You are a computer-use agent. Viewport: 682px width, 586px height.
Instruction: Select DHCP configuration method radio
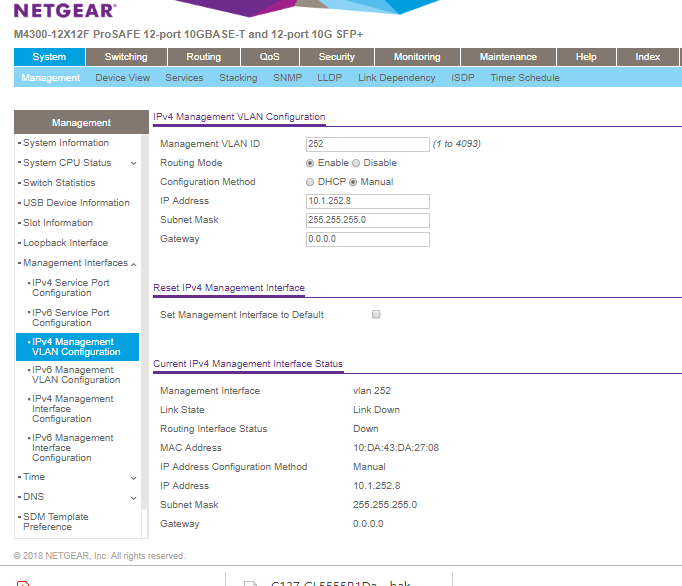[x=310, y=182]
